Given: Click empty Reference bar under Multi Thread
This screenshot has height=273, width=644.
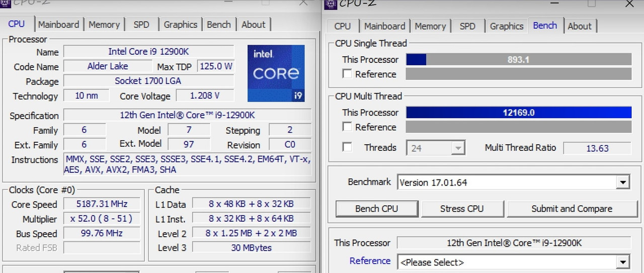Looking at the screenshot, I should (x=518, y=127).
